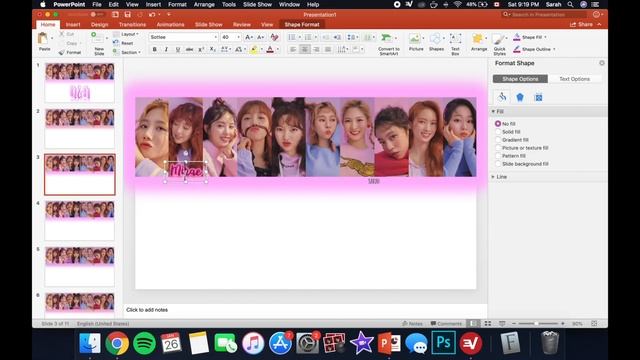Click the Paste clipboard icon
The height and width of the screenshot is (360, 640).
(43, 39)
